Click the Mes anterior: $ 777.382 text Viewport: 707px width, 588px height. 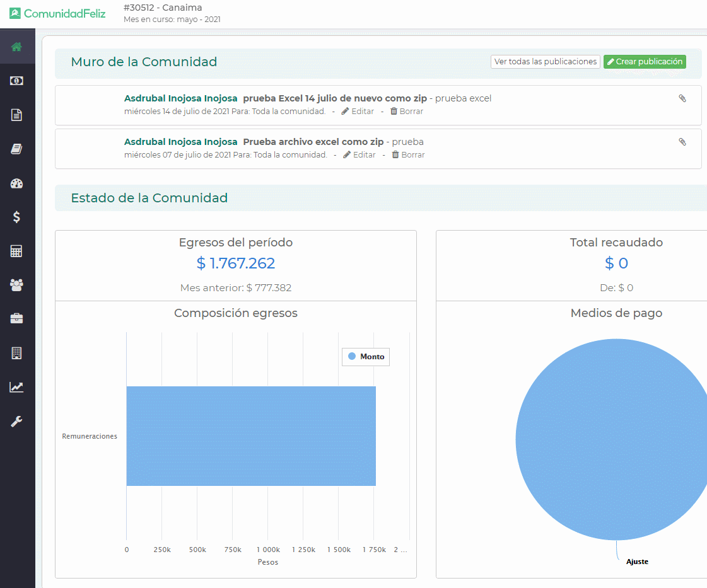[236, 288]
